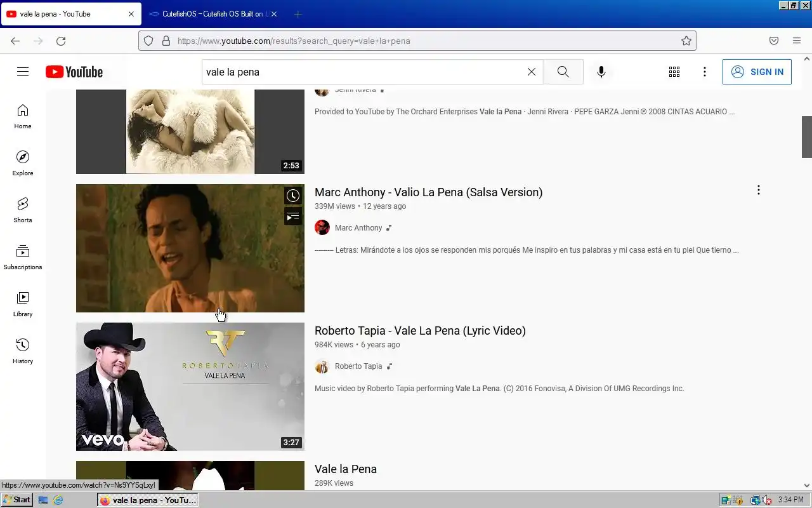Open Explore in sidebar
The height and width of the screenshot is (508, 812).
pos(23,164)
